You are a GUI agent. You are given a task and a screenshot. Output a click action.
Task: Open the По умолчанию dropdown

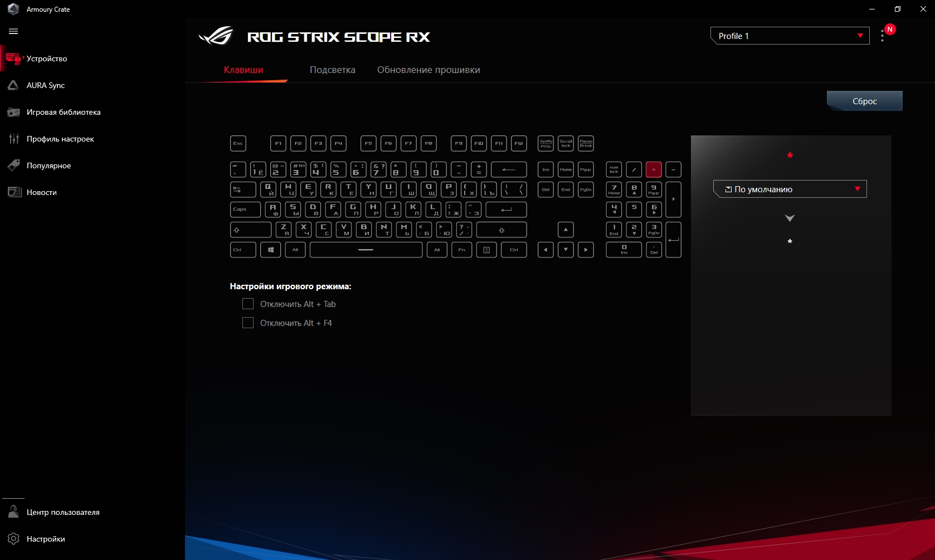pos(790,189)
